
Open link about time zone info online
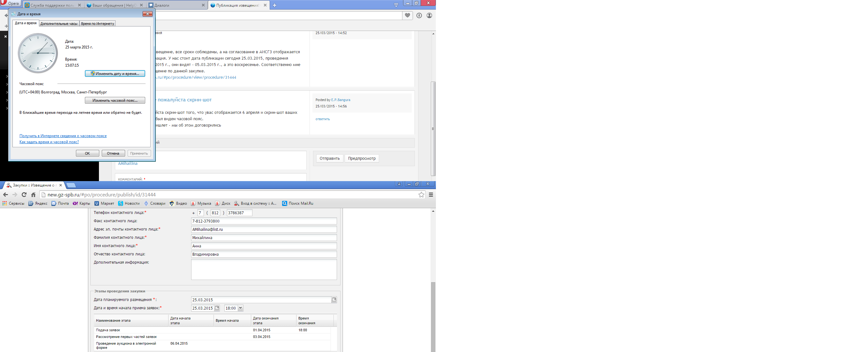pos(63,136)
